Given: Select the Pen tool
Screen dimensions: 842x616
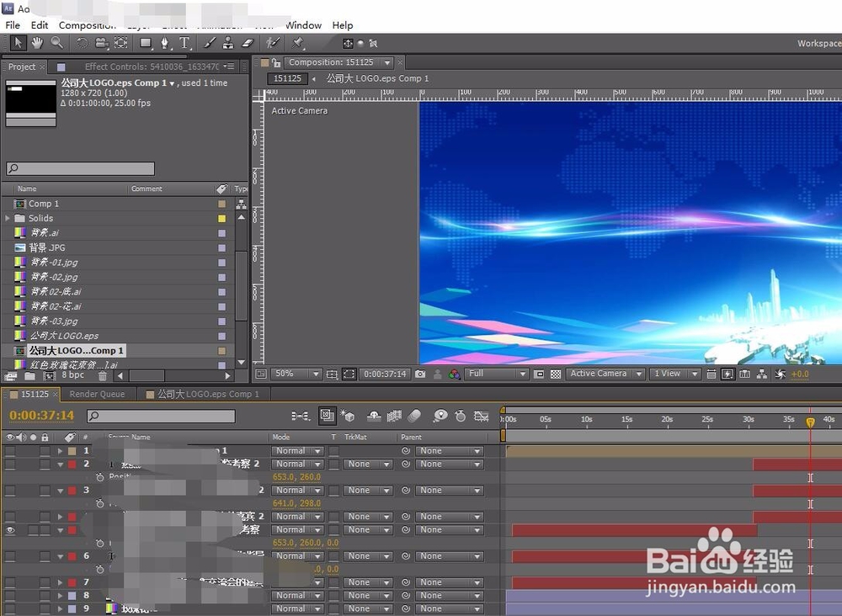Looking at the screenshot, I should coord(165,43).
